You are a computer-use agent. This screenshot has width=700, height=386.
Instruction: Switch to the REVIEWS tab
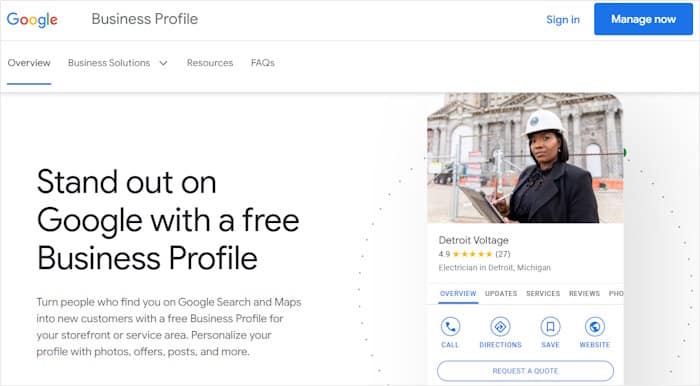584,293
